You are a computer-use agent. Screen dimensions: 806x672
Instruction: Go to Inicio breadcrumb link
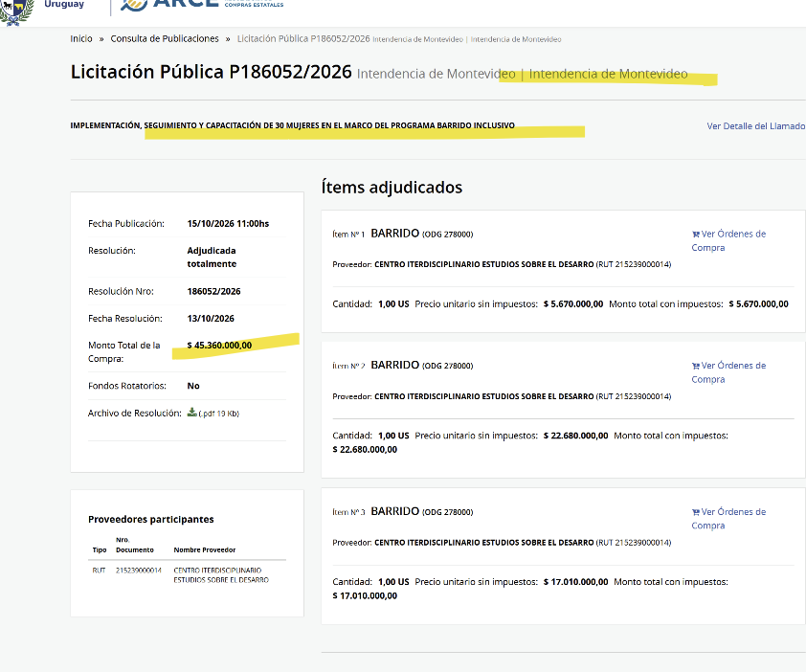pos(81,38)
